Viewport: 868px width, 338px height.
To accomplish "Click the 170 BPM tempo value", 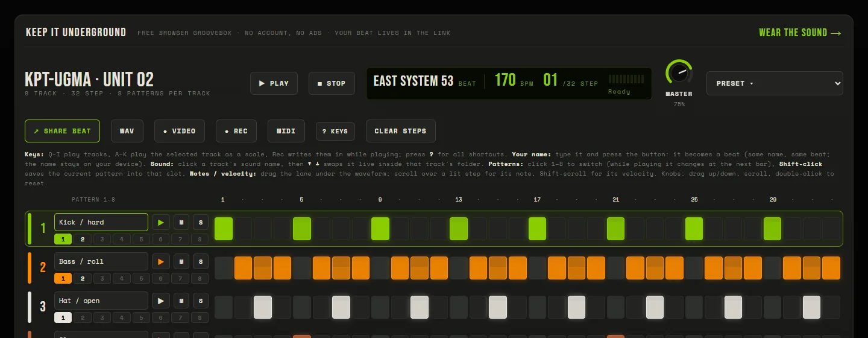I will (505, 80).
